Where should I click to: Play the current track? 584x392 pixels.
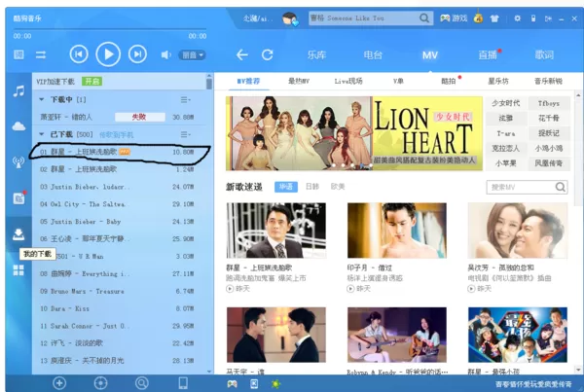point(108,54)
